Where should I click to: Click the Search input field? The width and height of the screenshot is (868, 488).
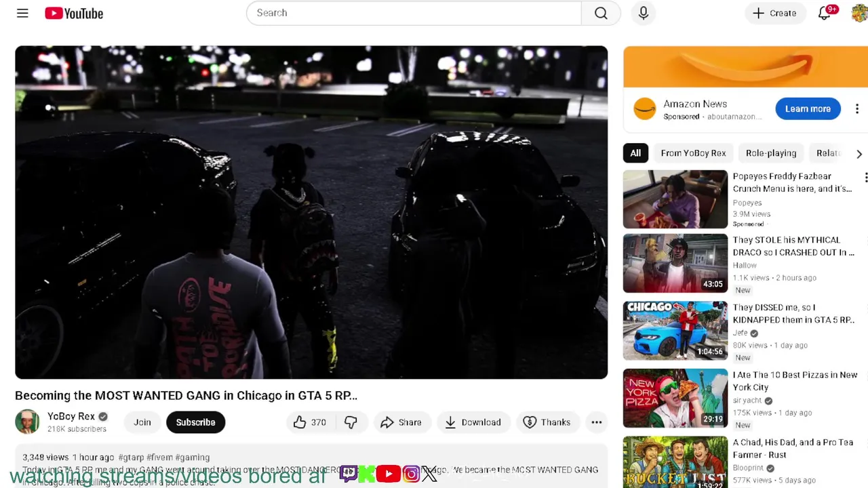[x=414, y=13]
